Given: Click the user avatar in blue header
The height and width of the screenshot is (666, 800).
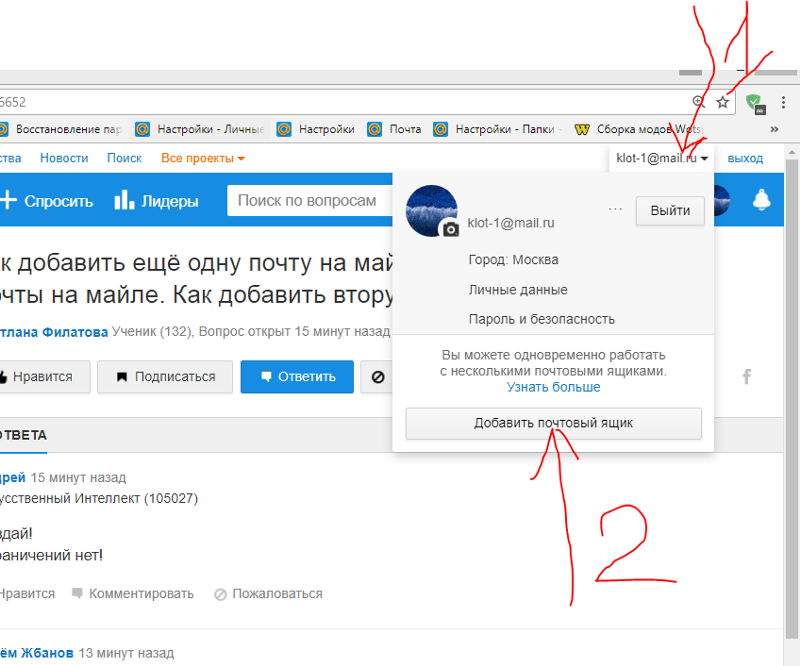Looking at the screenshot, I should pyautogui.click(x=721, y=200).
